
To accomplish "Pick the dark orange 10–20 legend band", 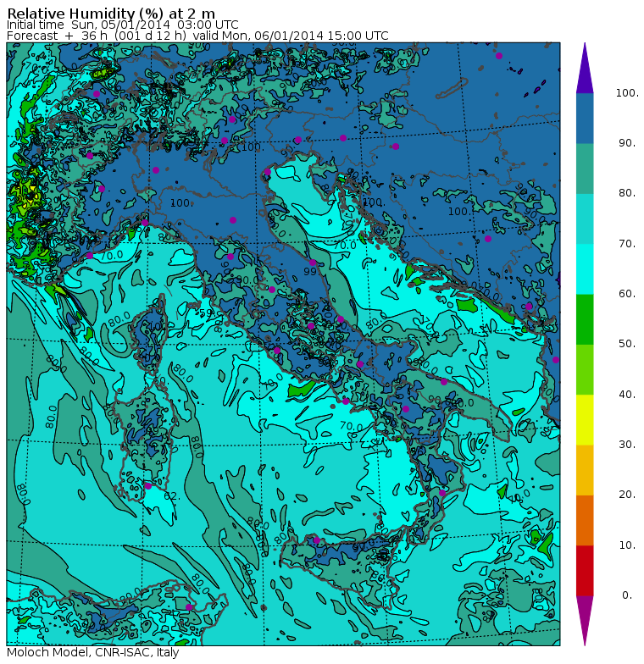I will [x=585, y=520].
